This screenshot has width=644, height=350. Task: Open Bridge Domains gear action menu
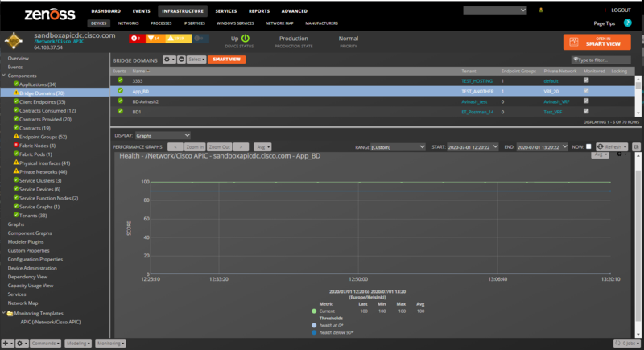(x=169, y=60)
